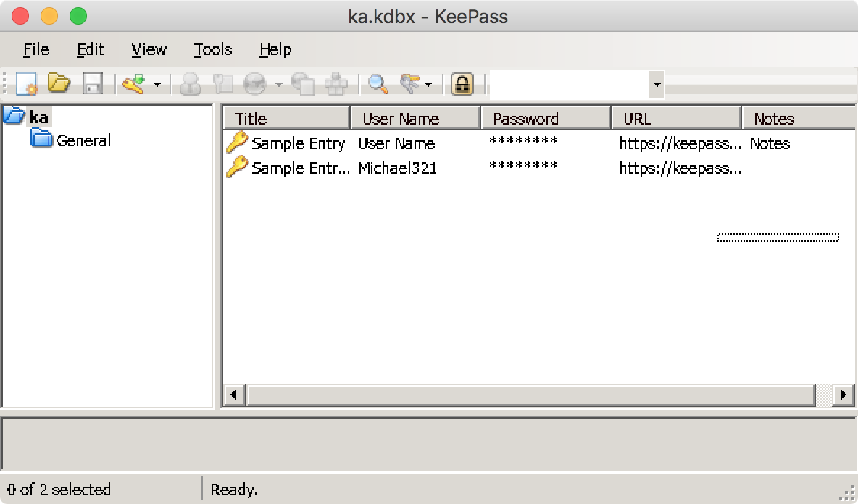This screenshot has height=504, width=858.
Task: Create a new database via toolbar icon
Action: pos(28,83)
